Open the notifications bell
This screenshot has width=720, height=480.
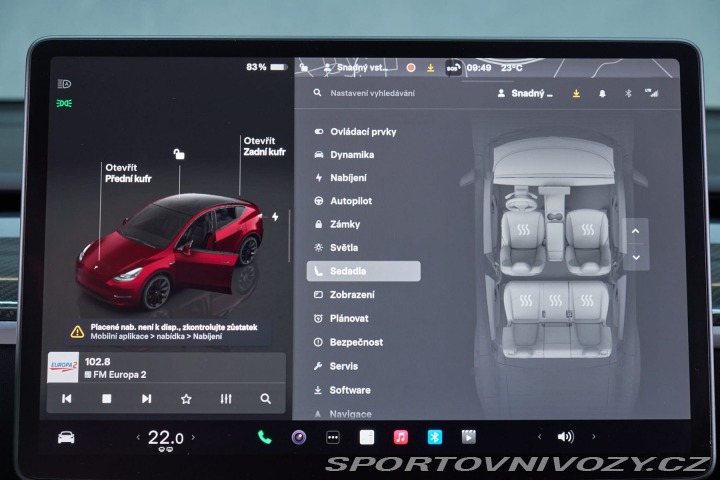[x=602, y=94]
